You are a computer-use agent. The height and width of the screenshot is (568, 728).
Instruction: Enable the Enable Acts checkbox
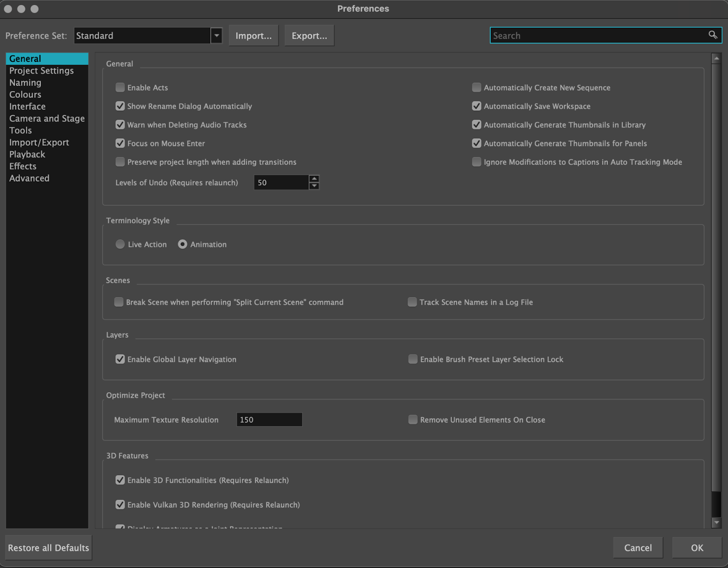pyautogui.click(x=120, y=87)
